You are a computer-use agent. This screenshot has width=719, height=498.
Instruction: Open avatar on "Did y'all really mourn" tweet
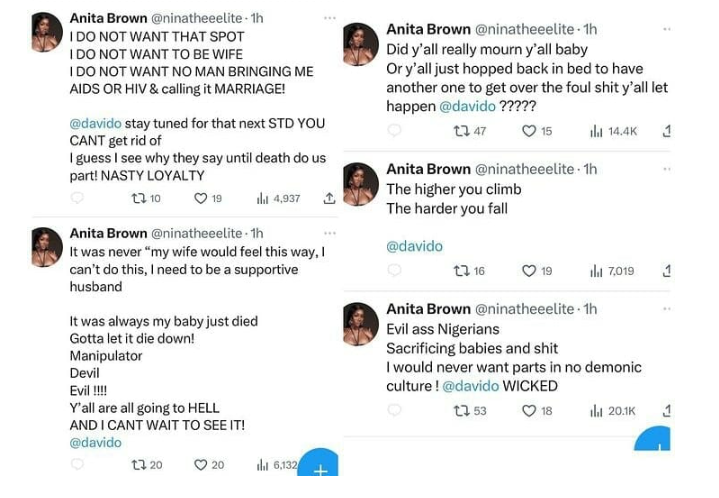(360, 43)
